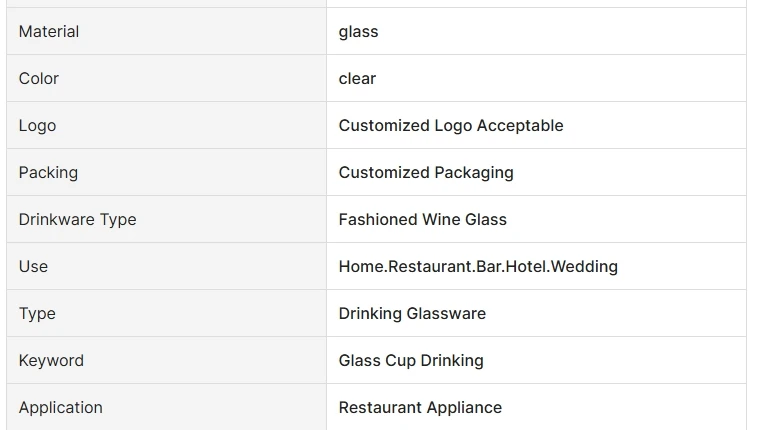Image resolution: width=761 pixels, height=430 pixels.
Task: Select the 'clear' color value
Action: click(x=357, y=79)
